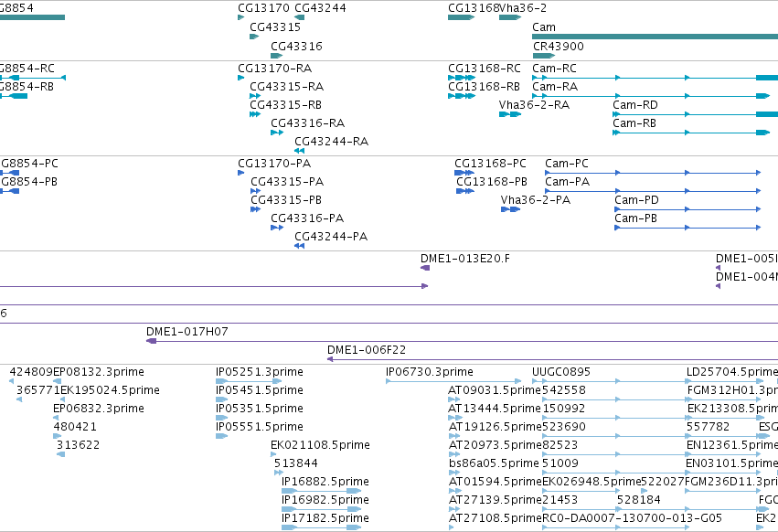778x532 pixels.
Task: Select protein CG13170-PA
Action: (241, 173)
